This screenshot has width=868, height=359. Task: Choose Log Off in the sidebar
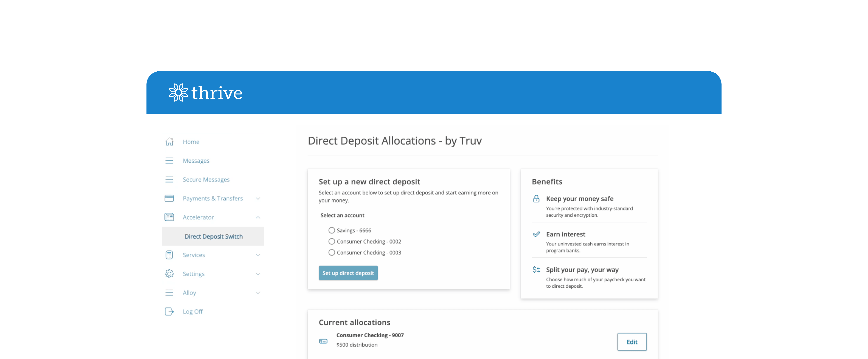(x=193, y=311)
